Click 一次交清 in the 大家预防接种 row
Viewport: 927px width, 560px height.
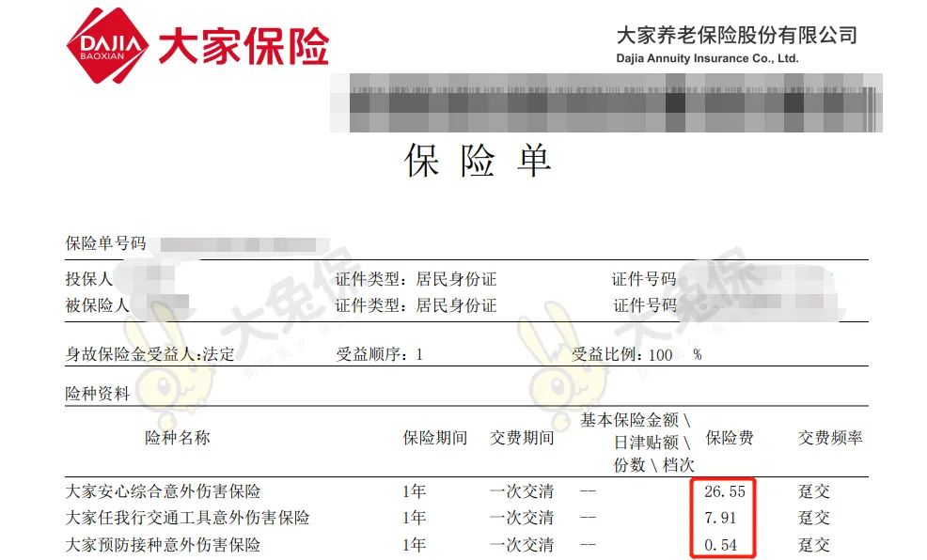[x=522, y=545]
